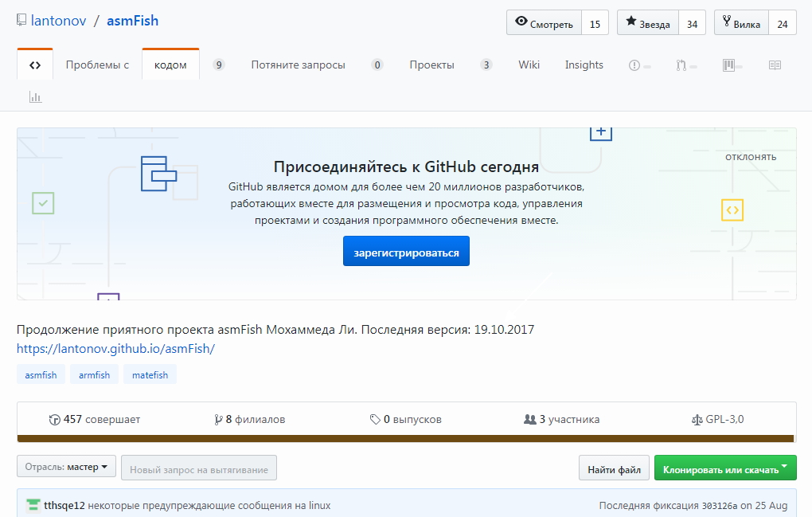Open the Wiki tab
The width and height of the screenshot is (812, 517).
pyautogui.click(x=529, y=65)
